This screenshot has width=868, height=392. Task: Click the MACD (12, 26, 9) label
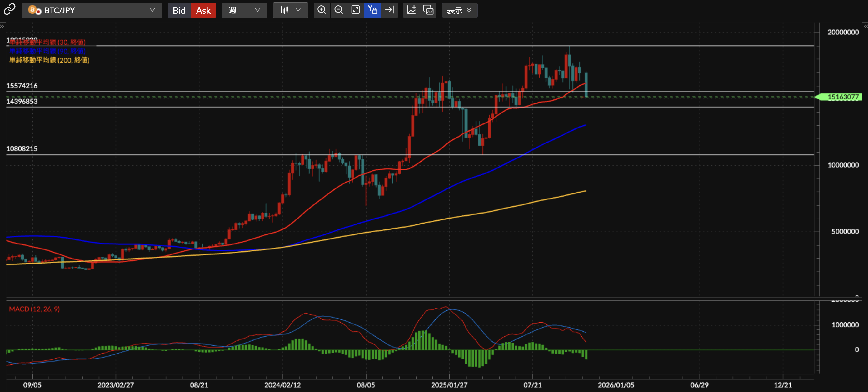point(34,309)
